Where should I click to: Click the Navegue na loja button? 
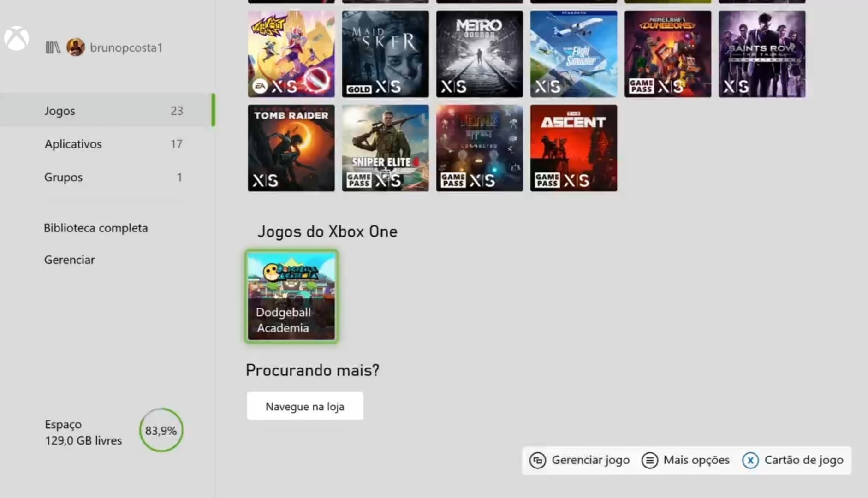[x=305, y=406]
